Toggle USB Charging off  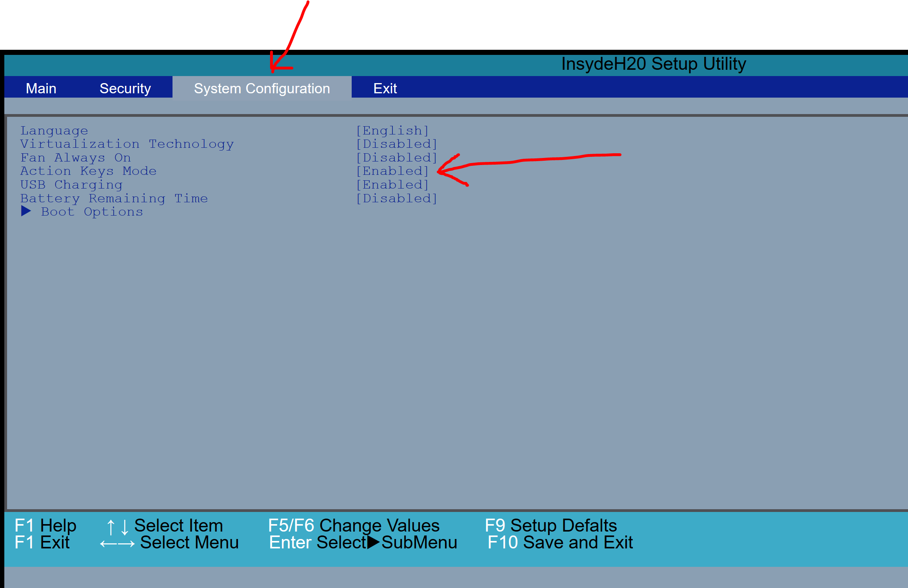[392, 184]
